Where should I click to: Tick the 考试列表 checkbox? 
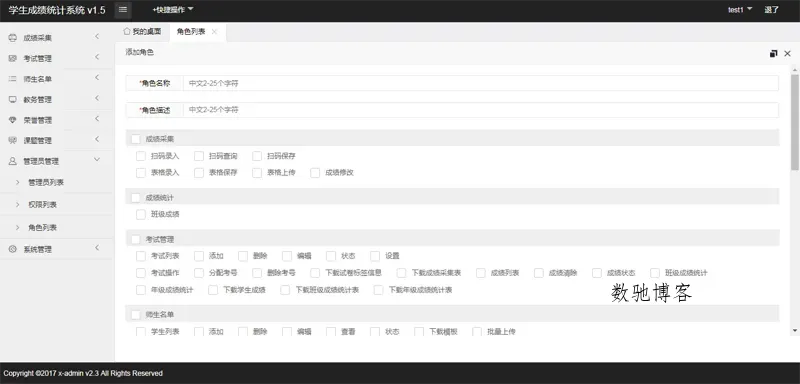141,256
